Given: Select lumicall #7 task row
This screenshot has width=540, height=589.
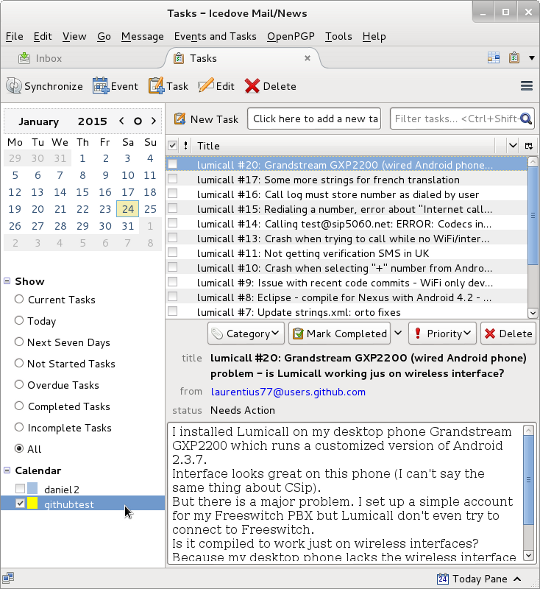Looking at the screenshot, I should (346, 312).
